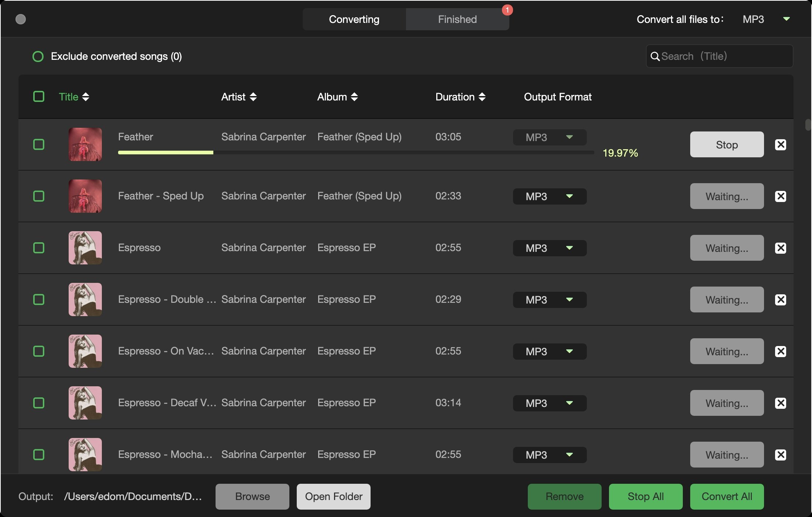Sort by Album using sort arrows

(x=354, y=97)
